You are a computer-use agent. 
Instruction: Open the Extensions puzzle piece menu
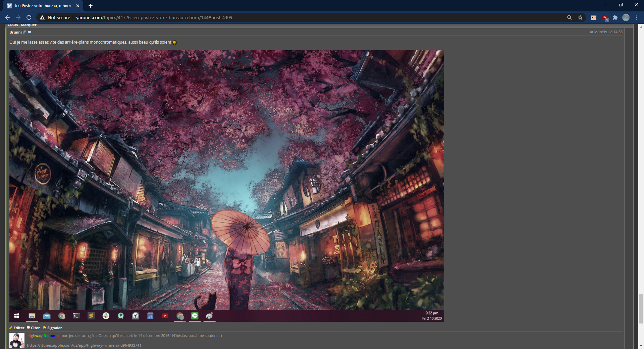(x=615, y=17)
